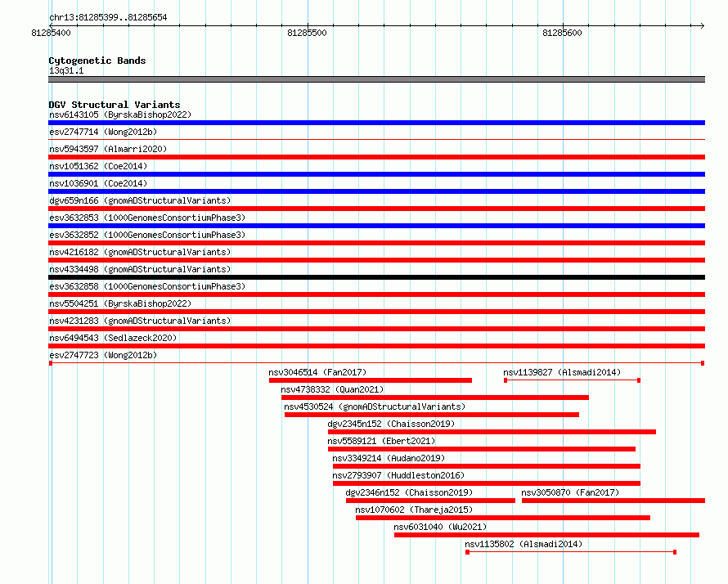Select nsv3046514 (Fan2017) label
Image resolution: width=728 pixels, height=584 pixels.
[x=317, y=372]
